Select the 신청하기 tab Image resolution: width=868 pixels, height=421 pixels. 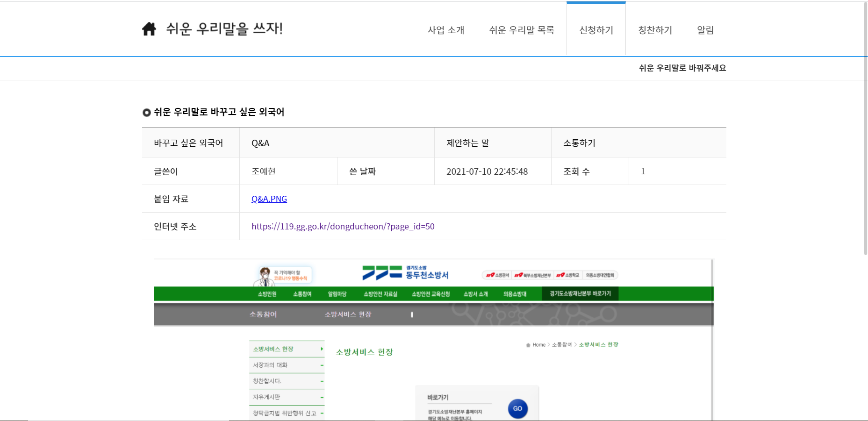tap(596, 30)
